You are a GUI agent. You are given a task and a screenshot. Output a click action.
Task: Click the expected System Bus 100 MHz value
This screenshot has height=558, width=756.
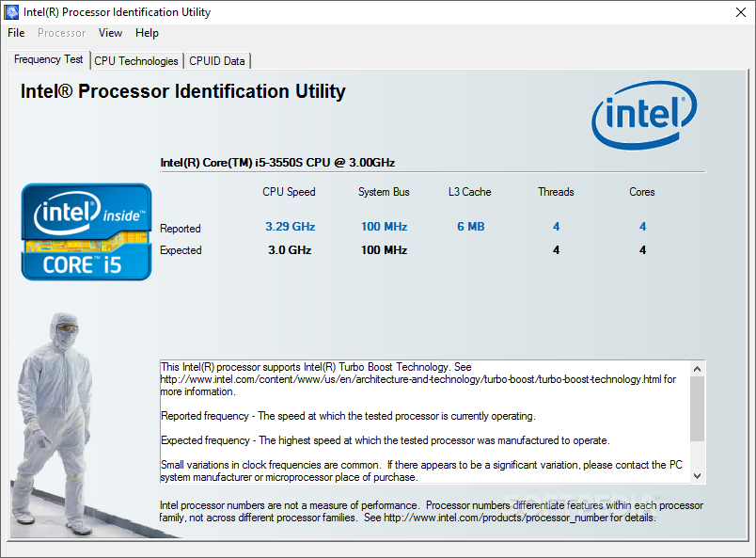(385, 250)
